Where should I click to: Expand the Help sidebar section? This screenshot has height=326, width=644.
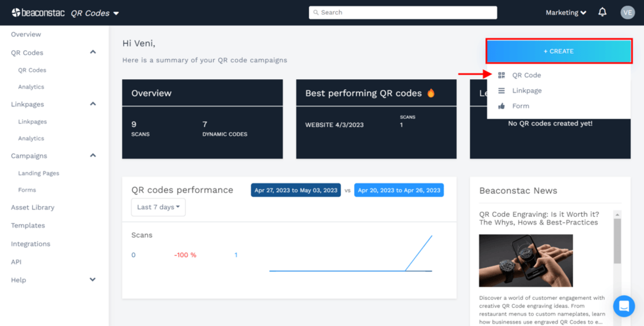click(93, 279)
